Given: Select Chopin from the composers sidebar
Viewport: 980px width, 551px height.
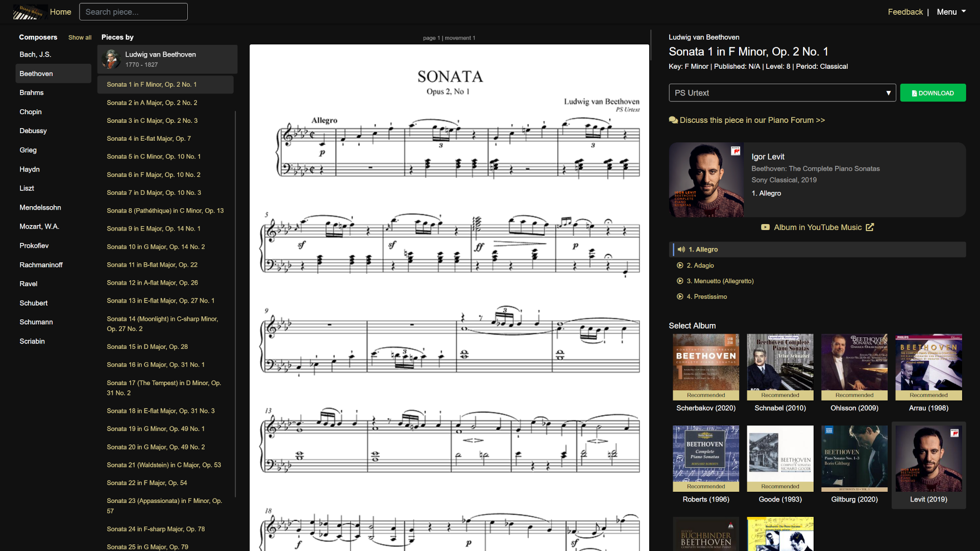Looking at the screenshot, I should point(31,112).
